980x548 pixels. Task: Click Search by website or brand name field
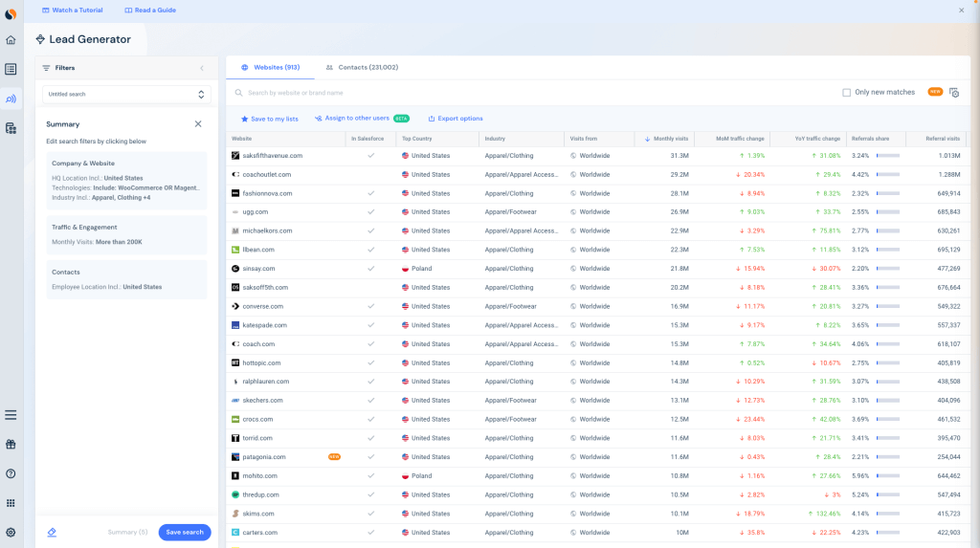click(x=295, y=93)
